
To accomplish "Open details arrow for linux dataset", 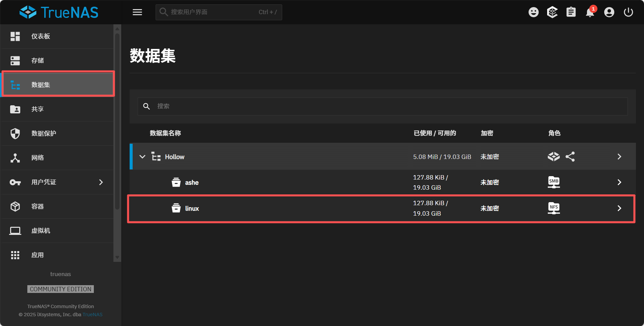I will click(619, 208).
